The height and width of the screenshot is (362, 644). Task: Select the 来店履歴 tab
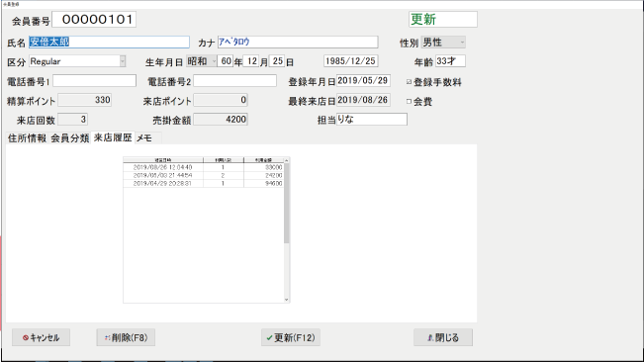pos(113,137)
